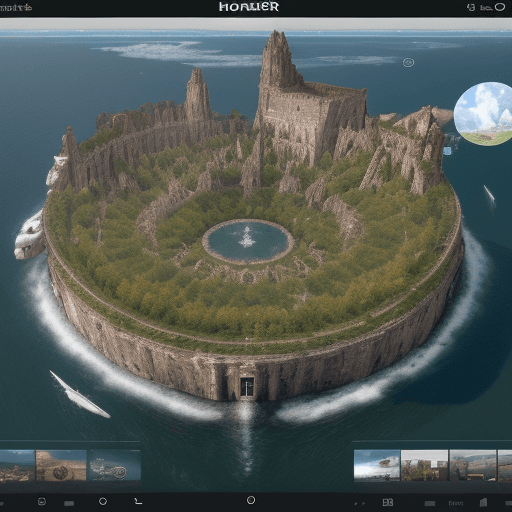Click the gate doorway in the island wall
The image size is (512, 512).
(247, 387)
